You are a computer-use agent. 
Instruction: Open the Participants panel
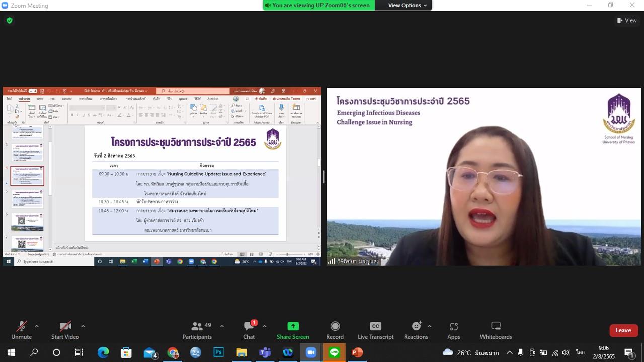(197, 330)
